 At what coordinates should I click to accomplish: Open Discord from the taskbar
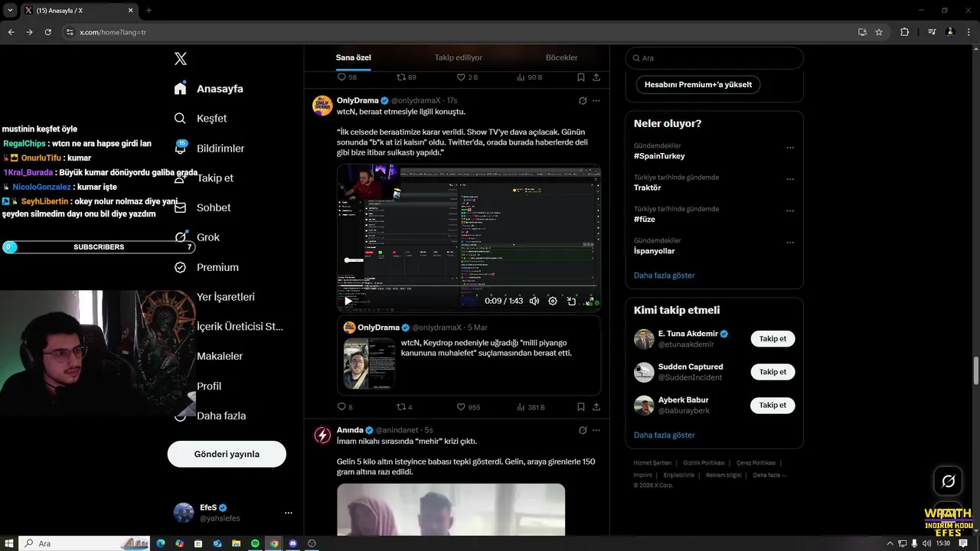click(293, 543)
